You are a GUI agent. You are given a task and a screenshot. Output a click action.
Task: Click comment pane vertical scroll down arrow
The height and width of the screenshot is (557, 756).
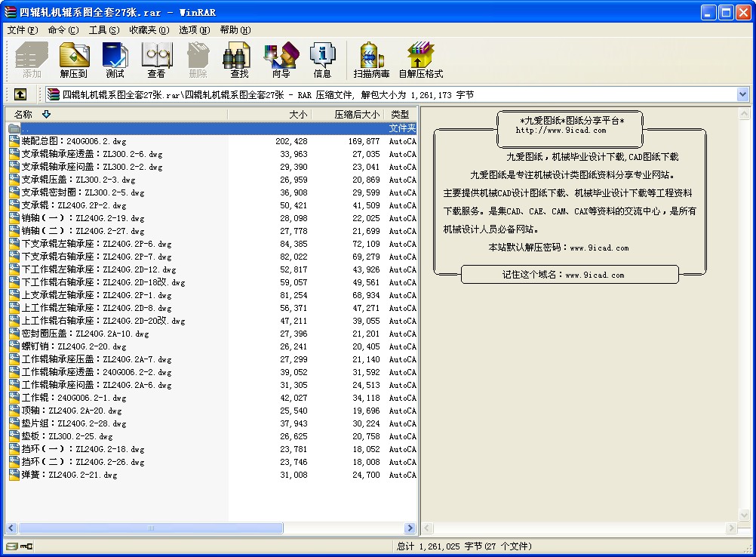pos(745,515)
